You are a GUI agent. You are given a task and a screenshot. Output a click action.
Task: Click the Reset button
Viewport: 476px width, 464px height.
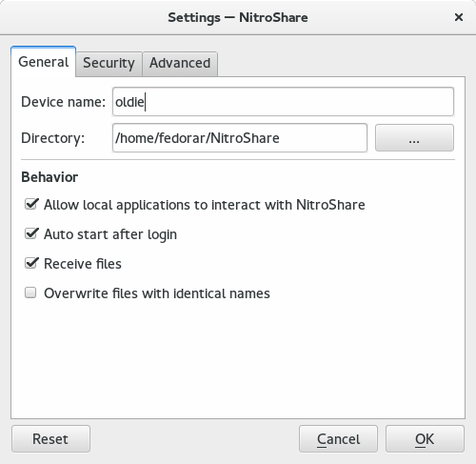50,439
